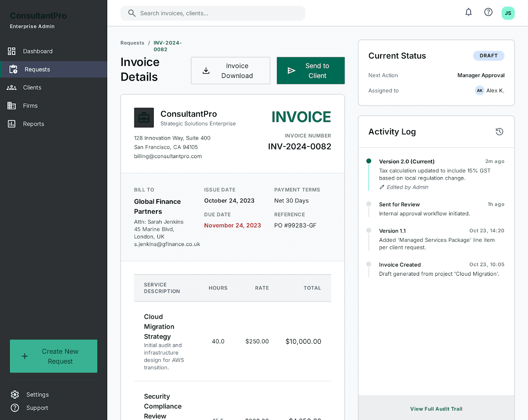Screen dimensions: 528x420
Task: Click the Clients people icon in sidebar
Action: pyautogui.click(x=12, y=87)
